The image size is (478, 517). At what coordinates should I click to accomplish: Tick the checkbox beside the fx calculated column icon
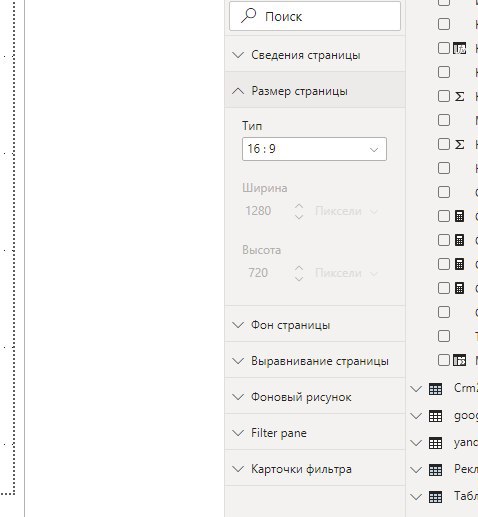tap(444, 48)
